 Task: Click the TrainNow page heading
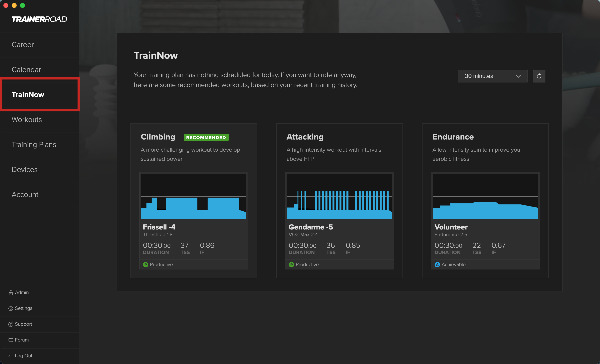[x=156, y=55]
